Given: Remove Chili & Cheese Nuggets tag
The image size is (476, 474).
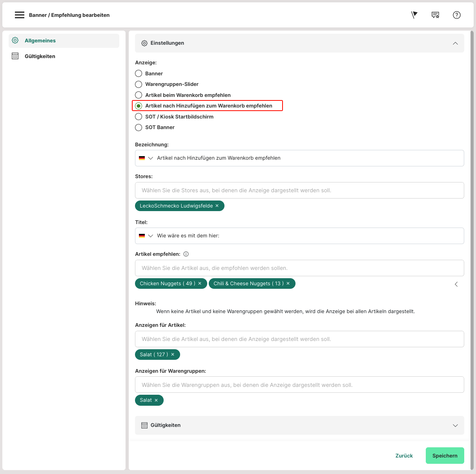Looking at the screenshot, I should point(288,283).
